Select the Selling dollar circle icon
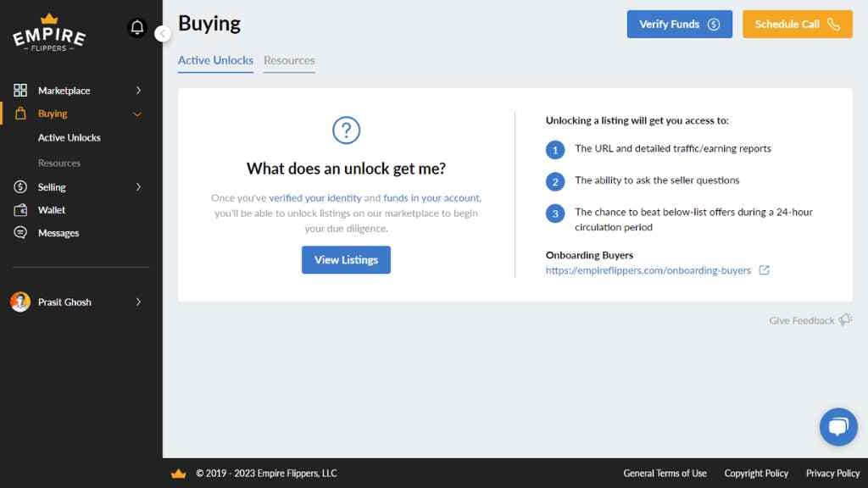The height and width of the screenshot is (488, 868). 20,186
